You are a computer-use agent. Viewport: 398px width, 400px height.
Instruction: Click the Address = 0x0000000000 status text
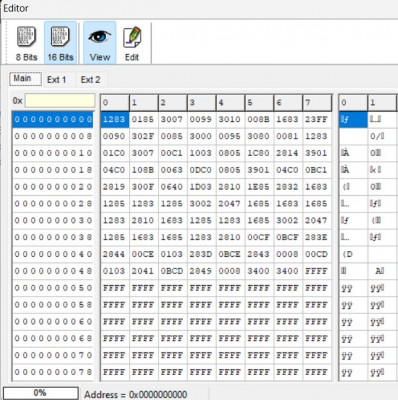(x=136, y=395)
